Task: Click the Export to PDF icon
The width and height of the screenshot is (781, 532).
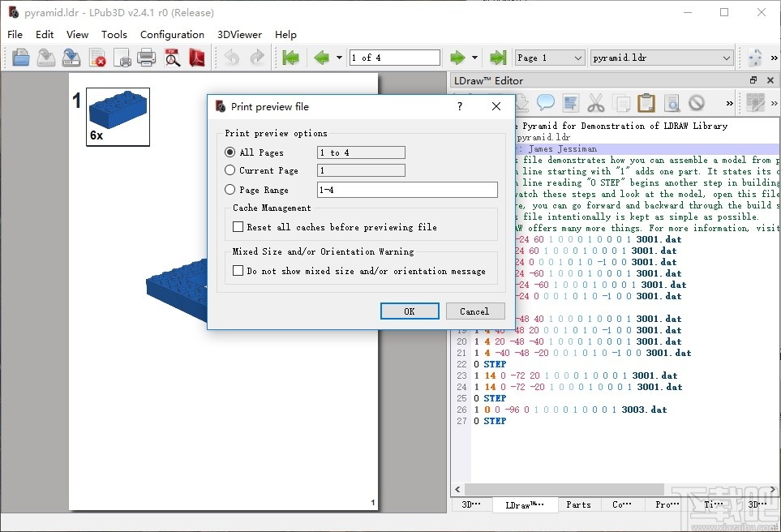Action: [x=197, y=58]
